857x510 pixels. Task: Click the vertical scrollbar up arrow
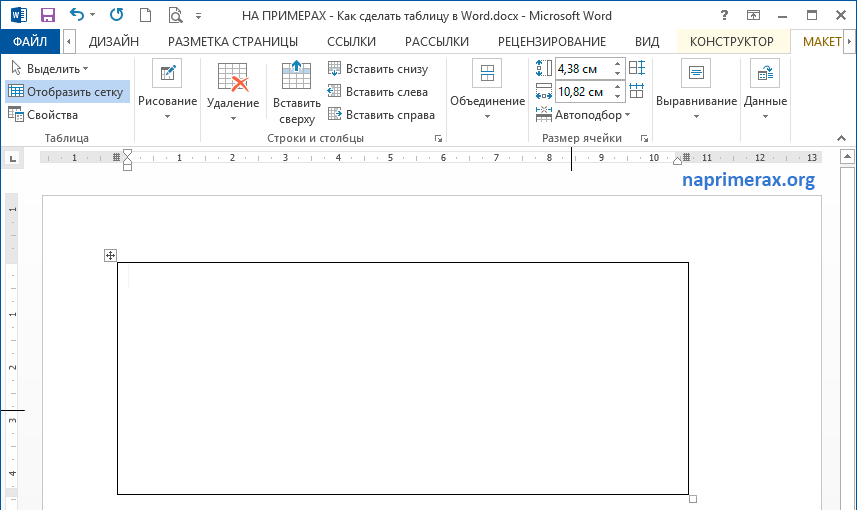pyautogui.click(x=847, y=157)
